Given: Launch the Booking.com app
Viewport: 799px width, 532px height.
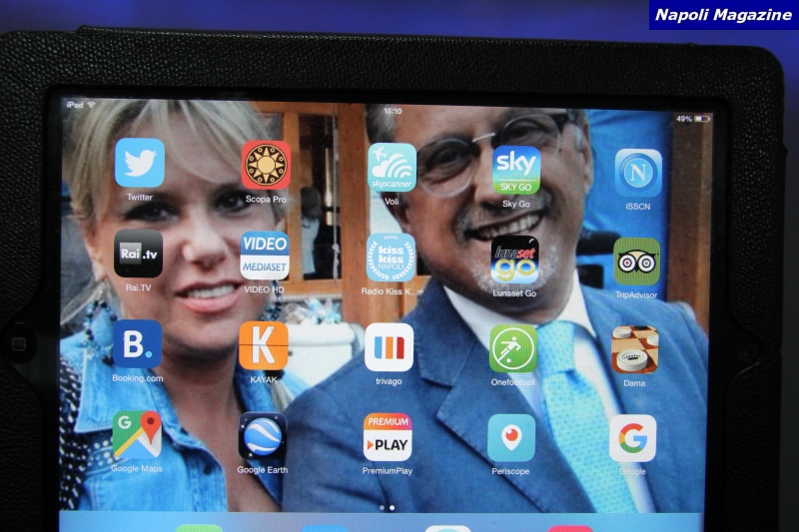Looking at the screenshot, I should point(137,344).
